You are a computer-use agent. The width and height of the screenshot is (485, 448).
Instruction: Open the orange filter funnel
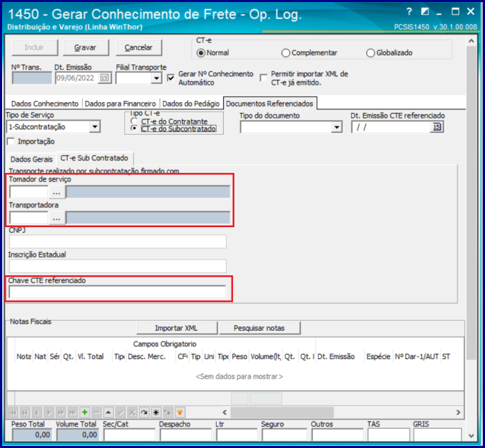[180, 412]
